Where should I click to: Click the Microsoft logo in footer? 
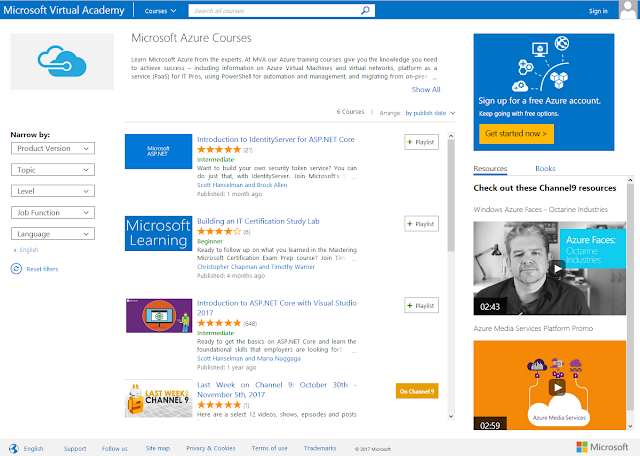602,447
